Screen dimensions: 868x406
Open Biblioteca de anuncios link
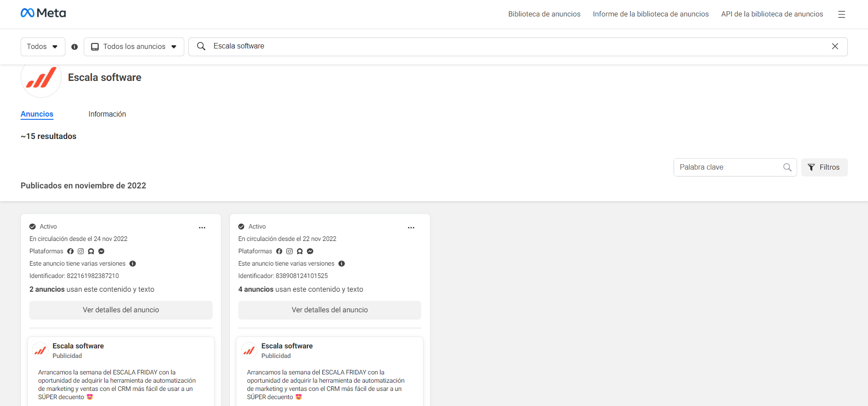click(544, 14)
